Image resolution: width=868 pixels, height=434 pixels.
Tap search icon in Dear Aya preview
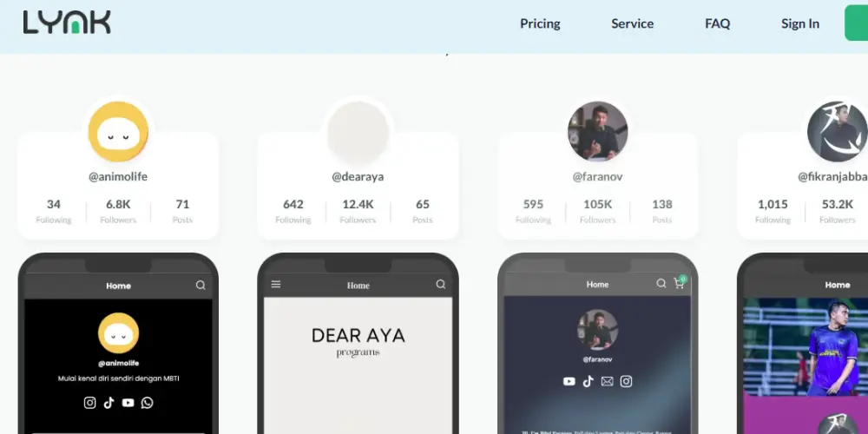(x=441, y=284)
